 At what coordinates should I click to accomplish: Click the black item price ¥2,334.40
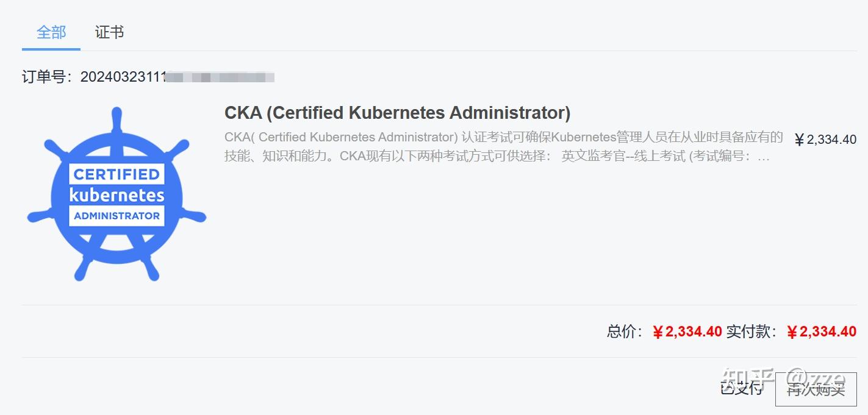tap(825, 140)
